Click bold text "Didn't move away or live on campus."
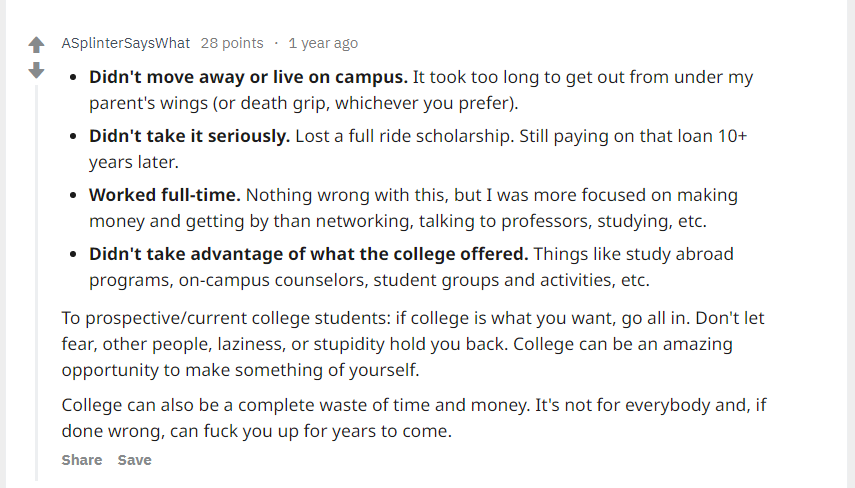The width and height of the screenshot is (855, 488). click(x=248, y=77)
